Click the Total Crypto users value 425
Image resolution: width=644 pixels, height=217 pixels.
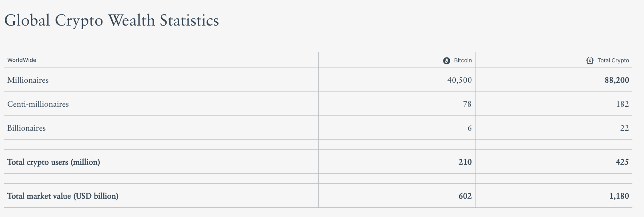click(x=622, y=162)
